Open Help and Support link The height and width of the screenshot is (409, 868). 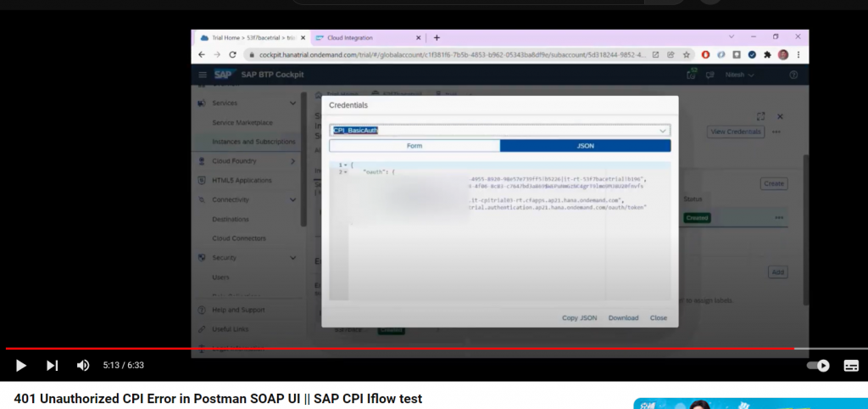[x=238, y=310]
